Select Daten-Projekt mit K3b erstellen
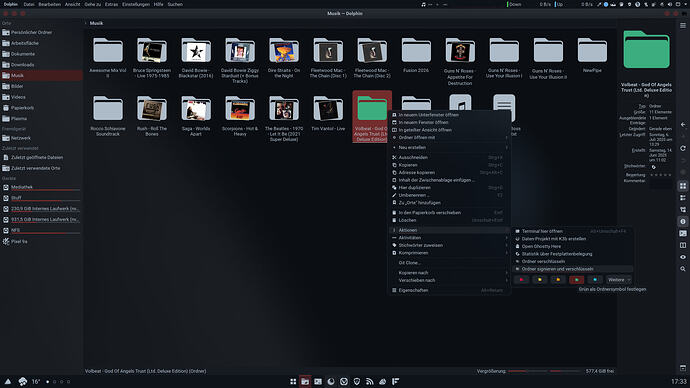This screenshot has width=690, height=388. (572, 239)
